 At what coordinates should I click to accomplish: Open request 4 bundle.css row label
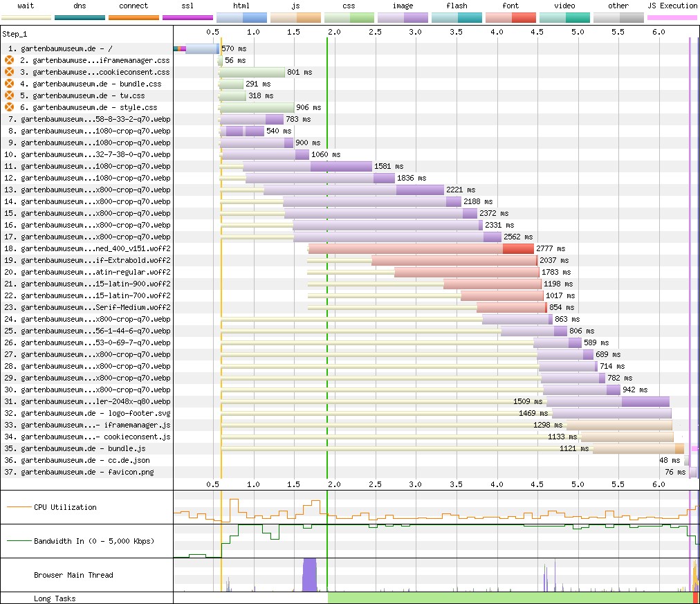click(x=91, y=84)
